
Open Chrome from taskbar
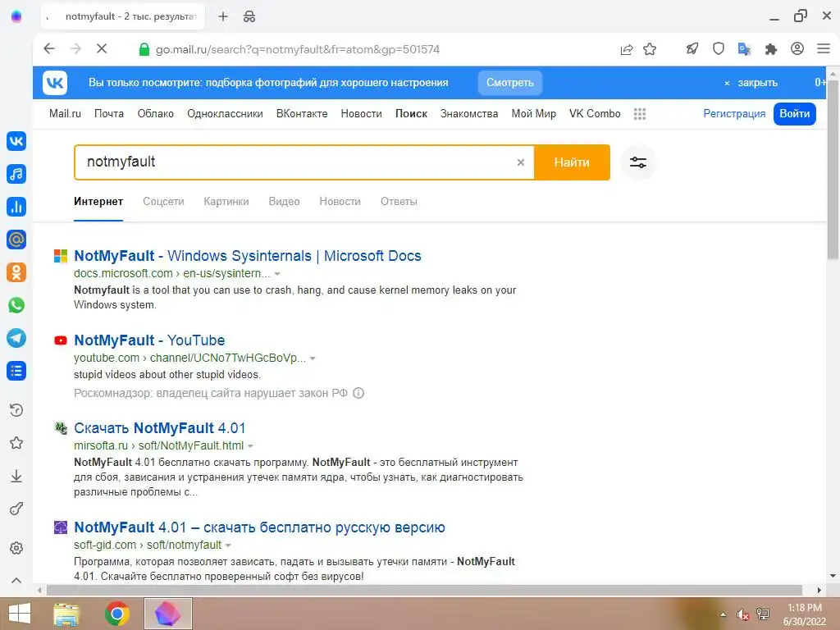point(116,614)
